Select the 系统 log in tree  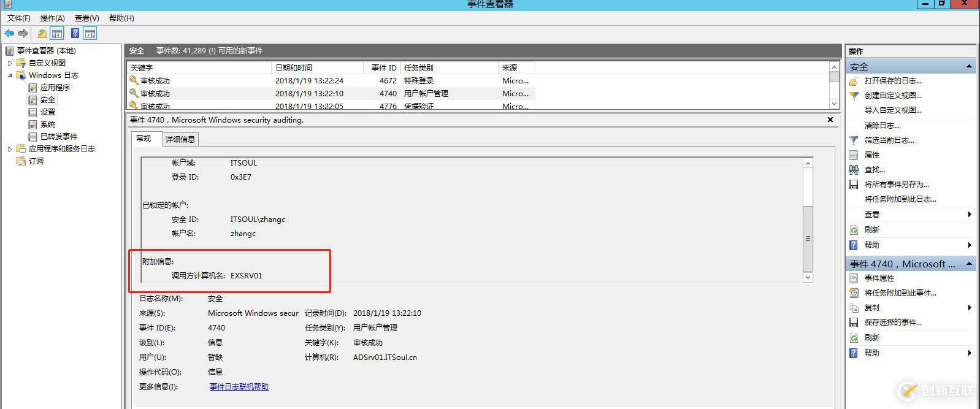click(48, 124)
